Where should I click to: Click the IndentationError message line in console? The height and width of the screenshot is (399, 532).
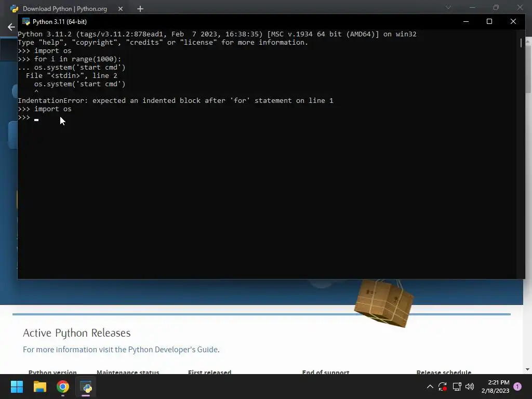tap(176, 100)
